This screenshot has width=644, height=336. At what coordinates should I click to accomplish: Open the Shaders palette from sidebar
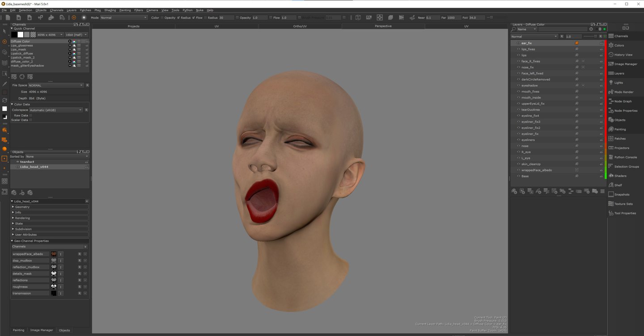(x=620, y=176)
